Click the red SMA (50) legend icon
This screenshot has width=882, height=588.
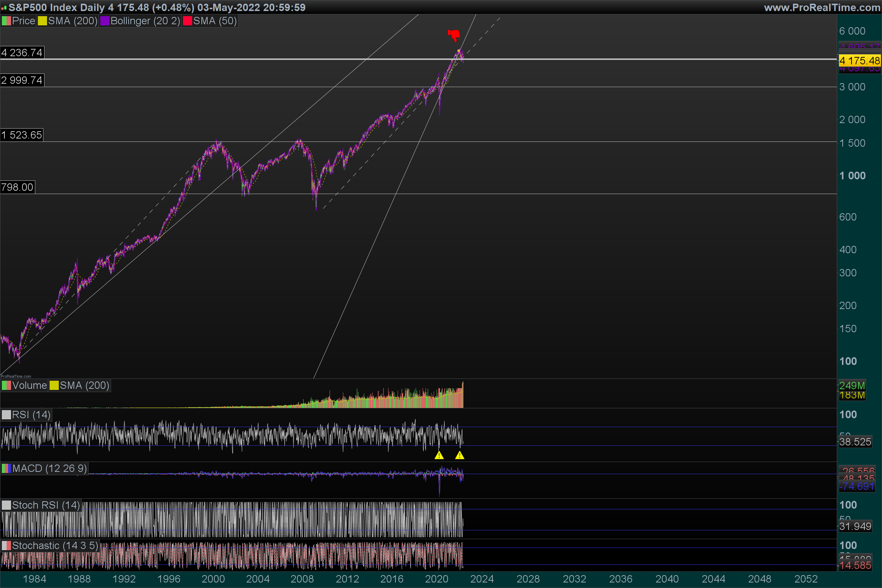coord(187,21)
